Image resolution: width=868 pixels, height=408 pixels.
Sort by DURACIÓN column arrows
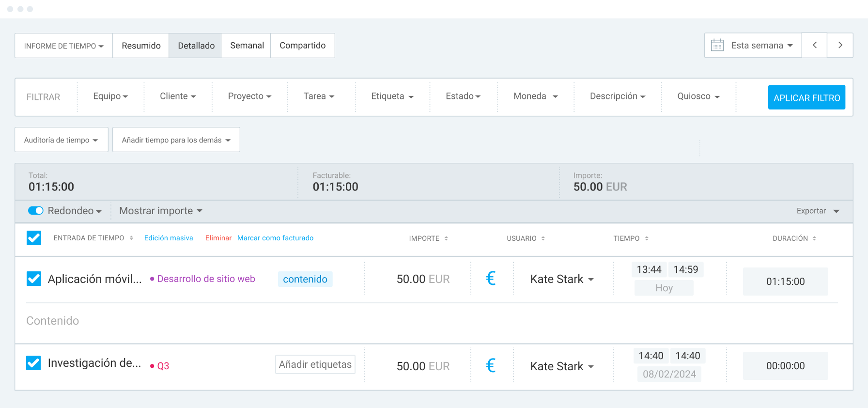[814, 238]
